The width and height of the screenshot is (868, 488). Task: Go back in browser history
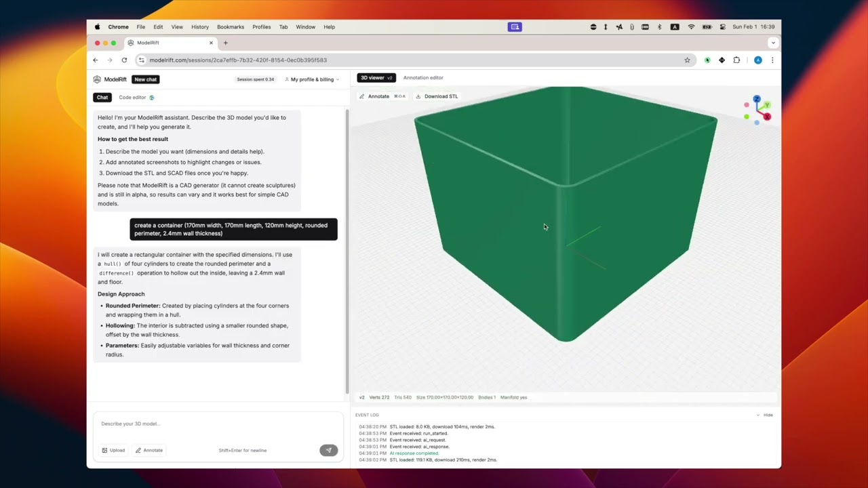coord(96,60)
